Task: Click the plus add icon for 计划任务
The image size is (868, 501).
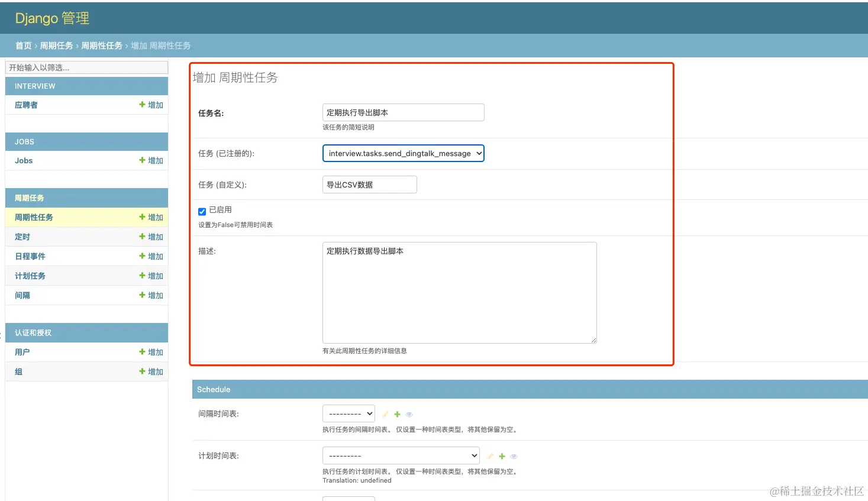Action: (x=142, y=276)
